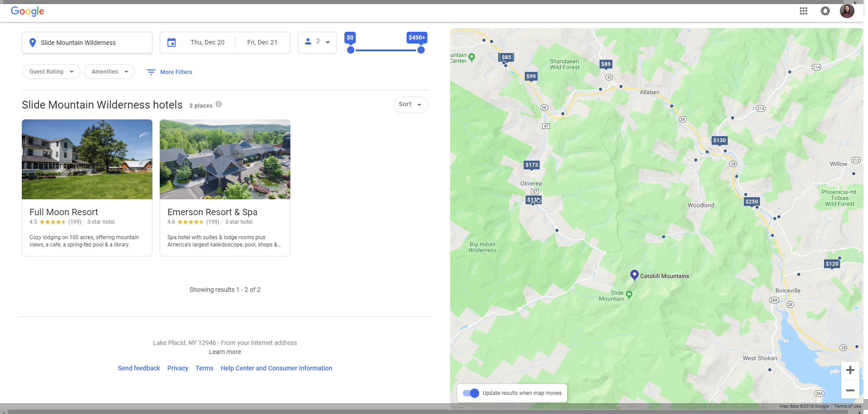Select the $173 map price marker
The width and height of the screenshot is (868, 414).
pyautogui.click(x=532, y=165)
